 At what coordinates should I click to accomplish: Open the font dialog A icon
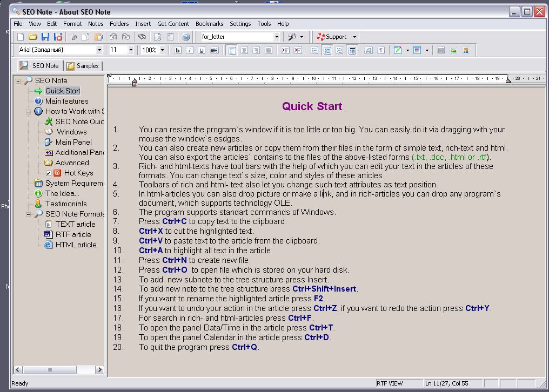pyautogui.click(x=368, y=50)
